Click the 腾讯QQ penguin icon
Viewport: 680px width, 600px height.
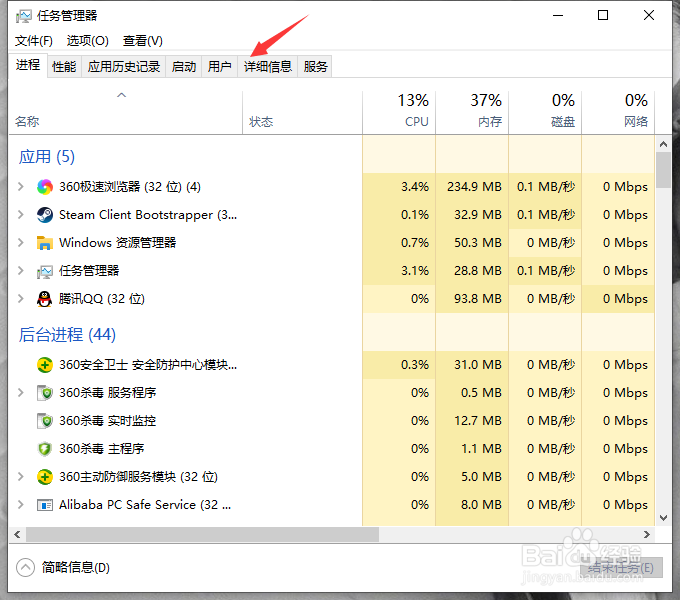(x=44, y=299)
